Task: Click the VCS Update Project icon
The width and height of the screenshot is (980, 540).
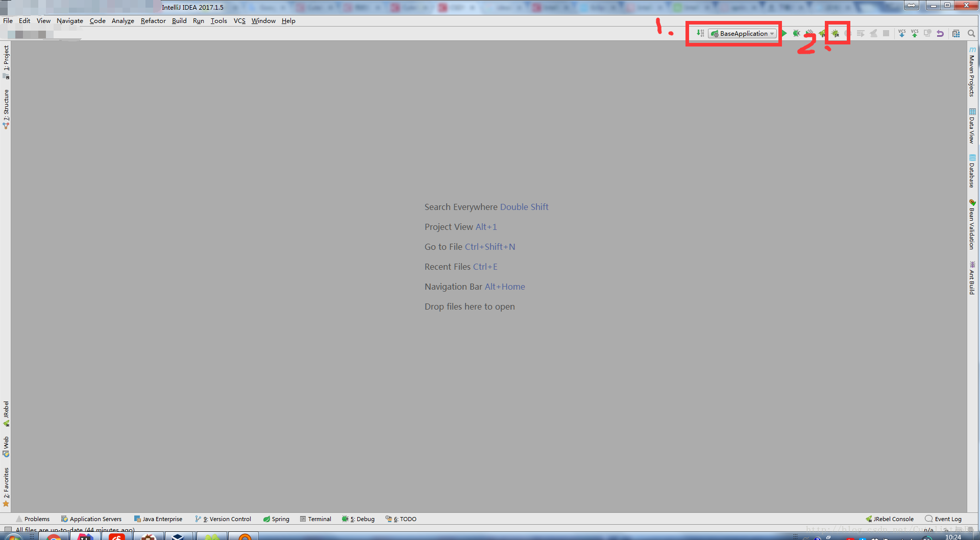Action: pos(902,33)
